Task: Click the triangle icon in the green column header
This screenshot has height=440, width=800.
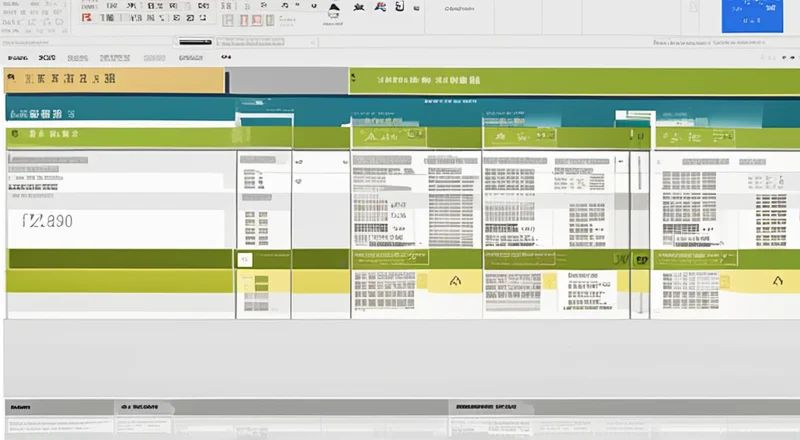Action: pyautogui.click(x=371, y=135)
